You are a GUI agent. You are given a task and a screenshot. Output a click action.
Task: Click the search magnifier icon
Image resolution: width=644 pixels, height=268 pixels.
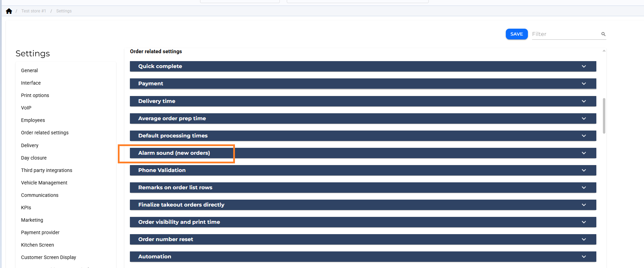[x=603, y=34]
